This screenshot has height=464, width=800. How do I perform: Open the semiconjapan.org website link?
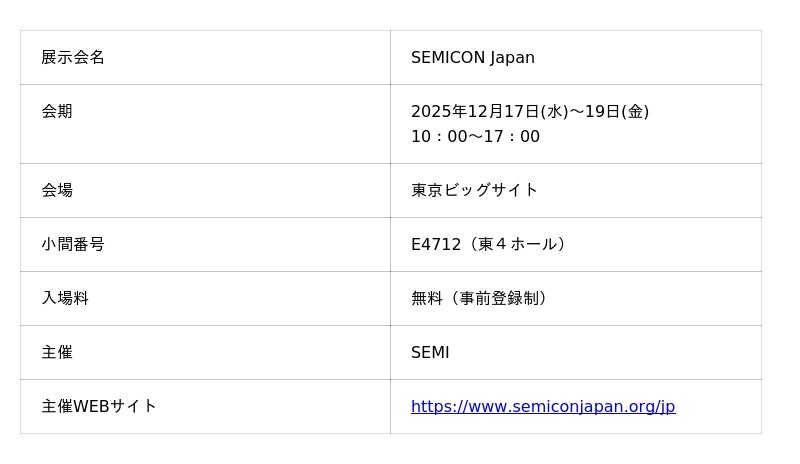tap(543, 407)
